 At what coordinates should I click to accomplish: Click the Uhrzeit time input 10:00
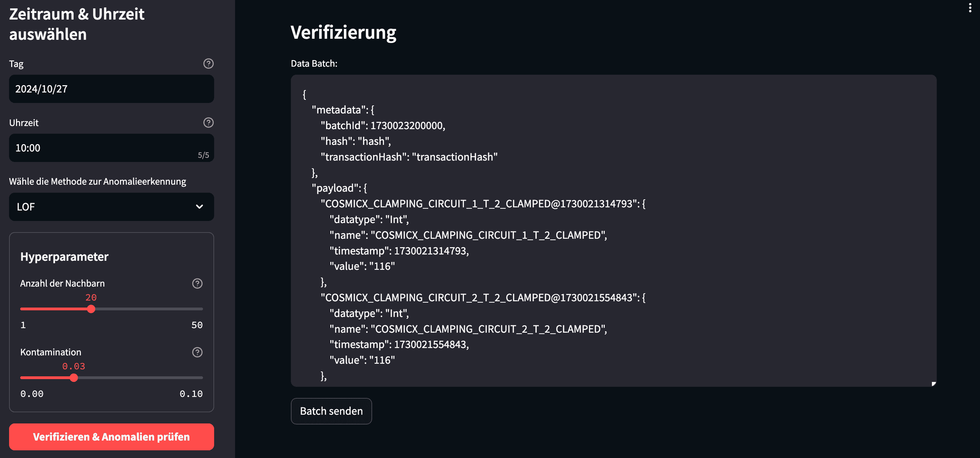[112, 148]
